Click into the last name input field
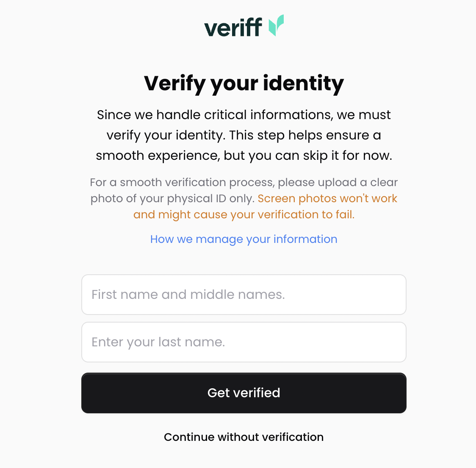Screen dimensions: 476x468 coord(244,342)
